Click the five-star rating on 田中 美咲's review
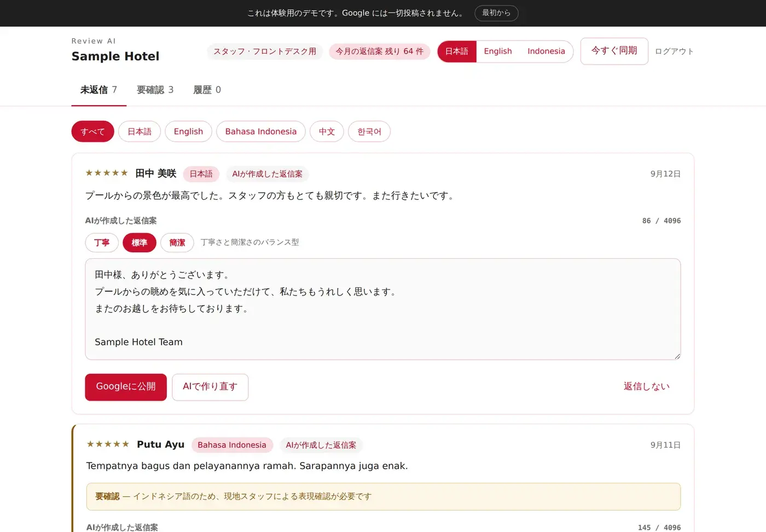This screenshot has height=532, width=766. 107,173
